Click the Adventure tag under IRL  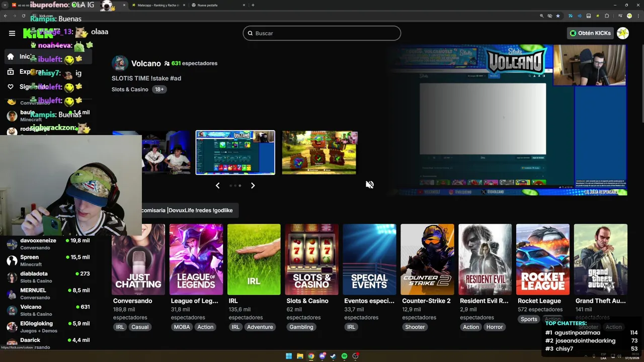pyautogui.click(x=260, y=327)
